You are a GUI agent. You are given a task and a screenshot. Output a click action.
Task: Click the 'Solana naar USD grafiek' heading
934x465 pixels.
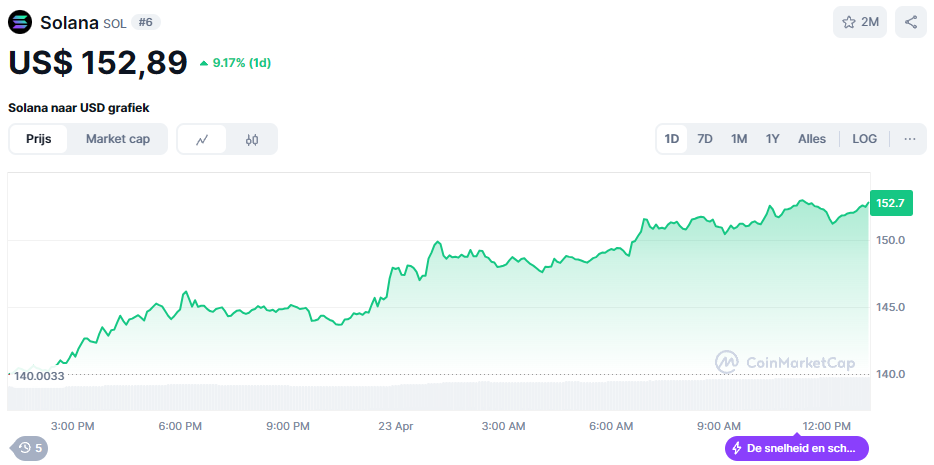[79, 108]
